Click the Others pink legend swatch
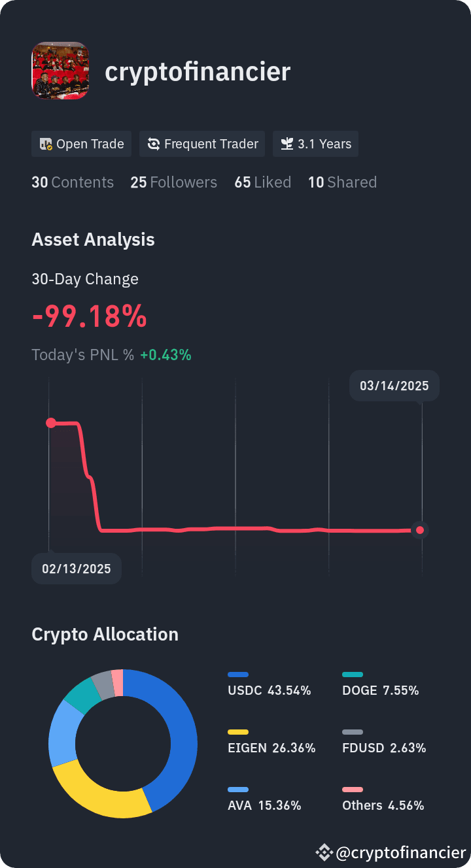Image resolution: width=471 pixels, height=868 pixels. click(x=353, y=790)
